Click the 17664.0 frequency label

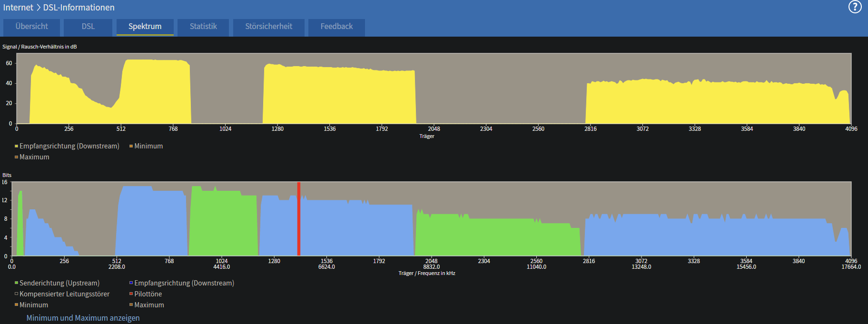coord(851,267)
